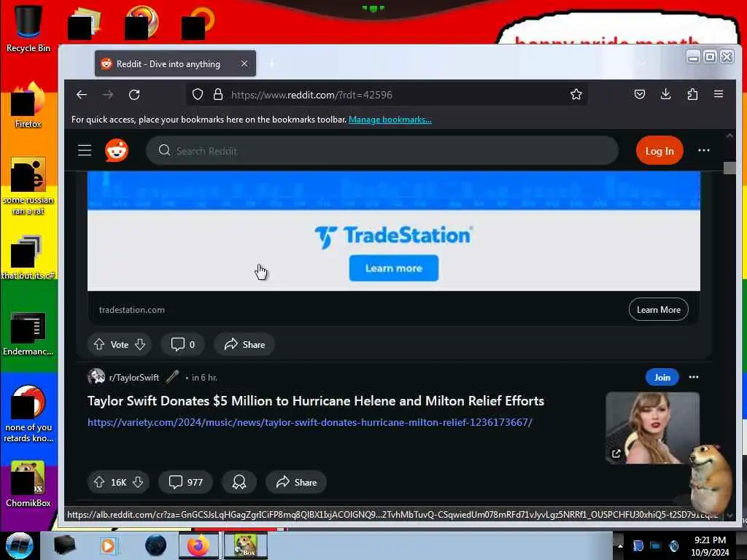Image resolution: width=747 pixels, height=560 pixels.
Task: View site info via the padlock icon
Action: click(218, 95)
